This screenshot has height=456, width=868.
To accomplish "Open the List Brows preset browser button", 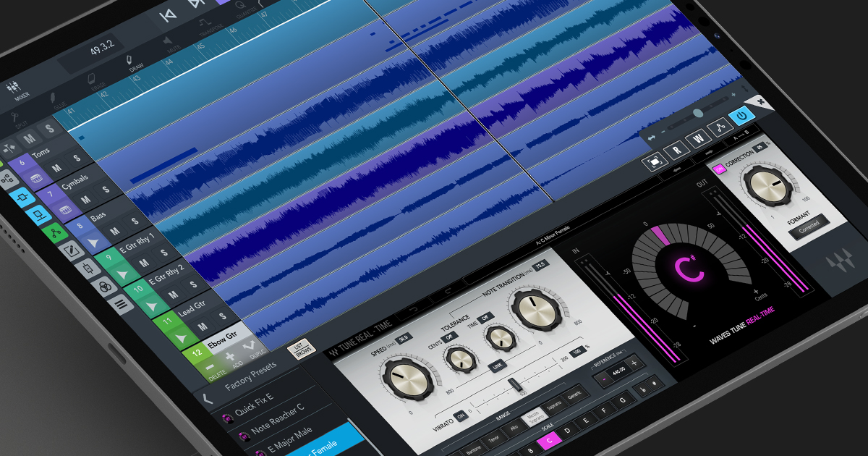I will (303, 350).
